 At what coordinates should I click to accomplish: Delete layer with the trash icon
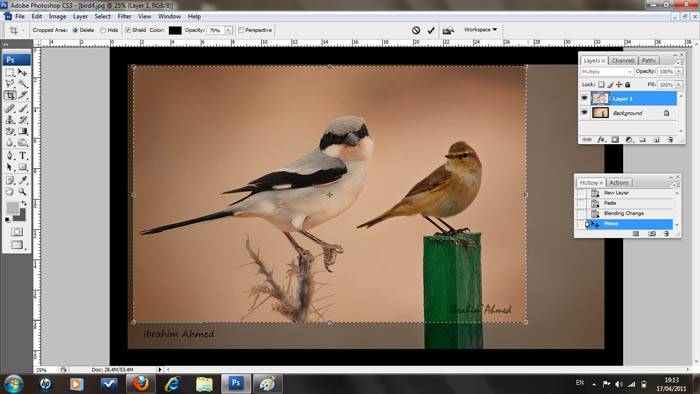pyautogui.click(x=670, y=140)
